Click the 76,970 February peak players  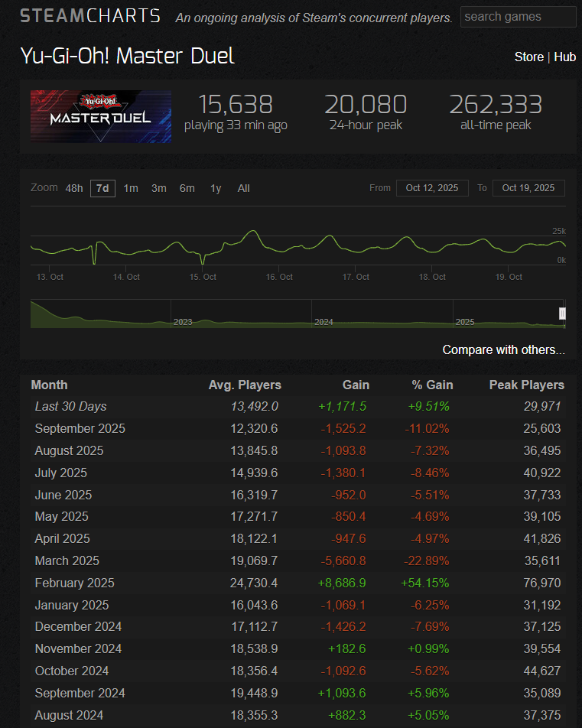click(x=542, y=583)
